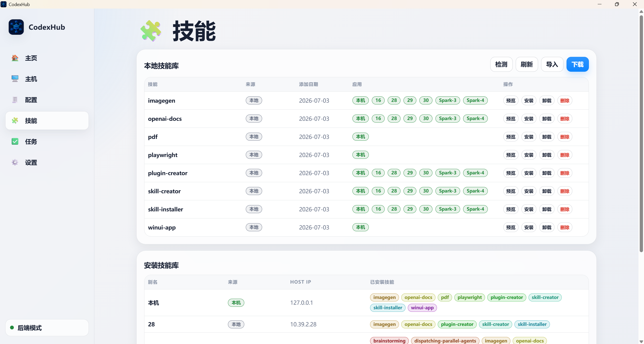Click the CodexHub logo icon in sidebar
The image size is (644, 344).
[16, 27]
